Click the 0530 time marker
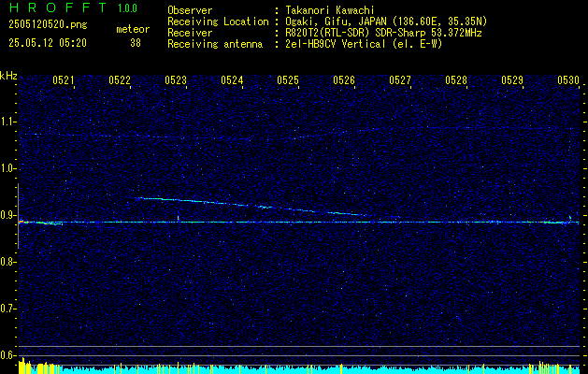Image resolution: width=588 pixels, height=374 pixels. pyautogui.click(x=568, y=79)
